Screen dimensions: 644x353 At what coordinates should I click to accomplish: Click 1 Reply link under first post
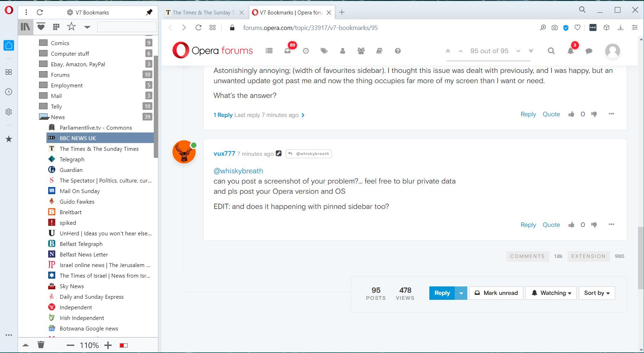(x=223, y=115)
